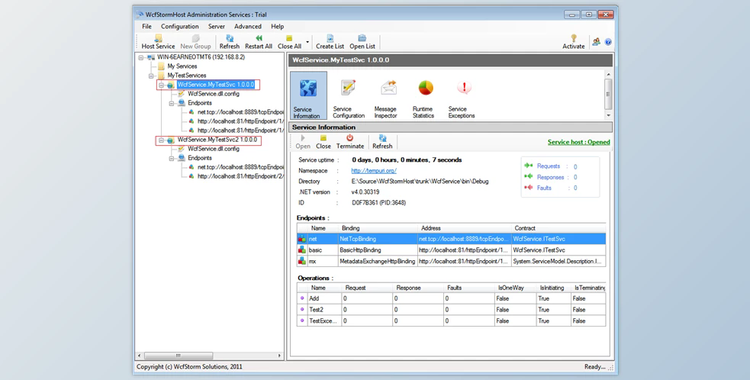Select http://localhost:81/httpEndpoint/2 tree item

click(241, 176)
